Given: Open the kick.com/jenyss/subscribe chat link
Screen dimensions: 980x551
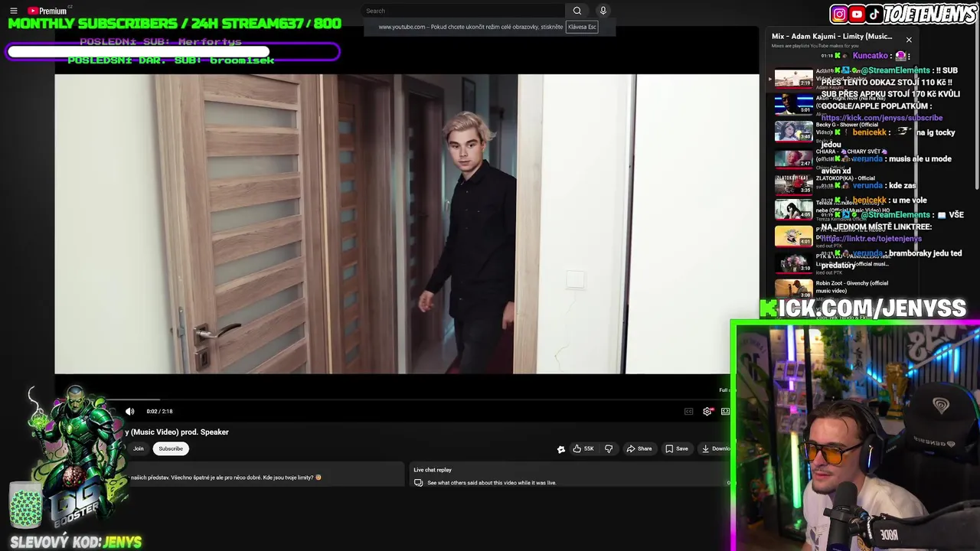Looking at the screenshot, I should [x=881, y=118].
